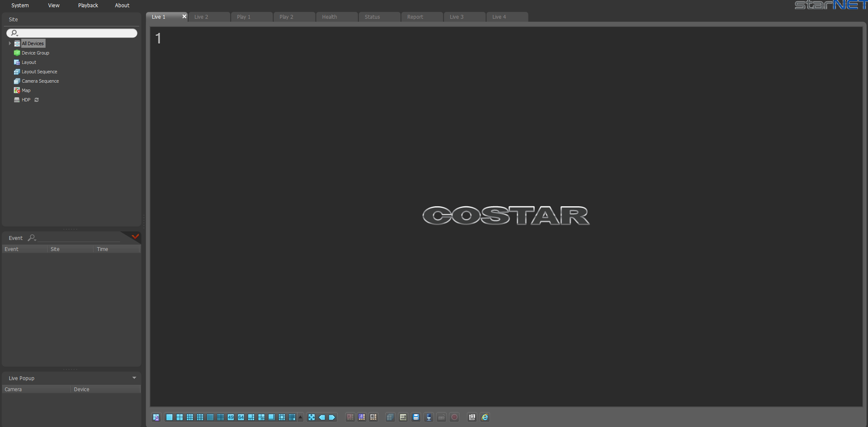Screen dimensions: 868x427
Task: Switch to the Play 1 tab
Action: [252, 17]
